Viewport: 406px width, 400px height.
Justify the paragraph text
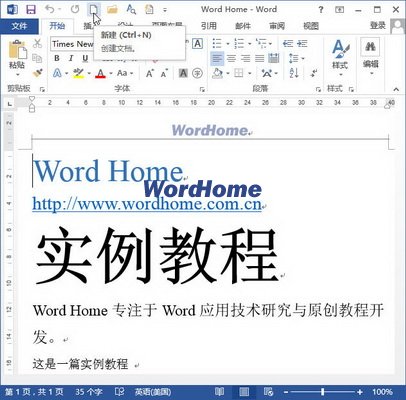click(259, 59)
